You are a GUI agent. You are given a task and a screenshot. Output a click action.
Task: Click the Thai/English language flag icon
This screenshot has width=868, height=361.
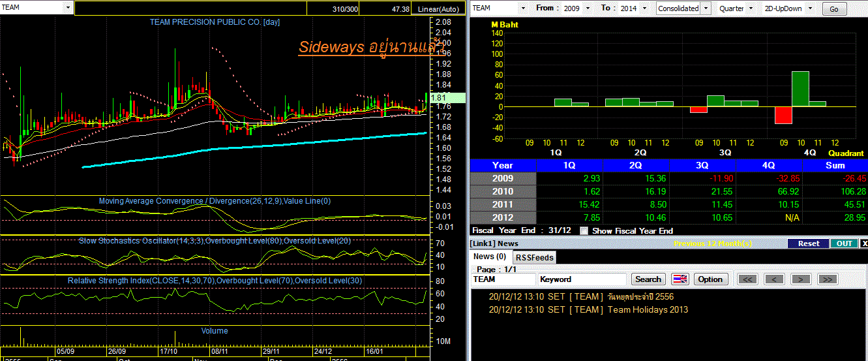pyautogui.click(x=680, y=279)
